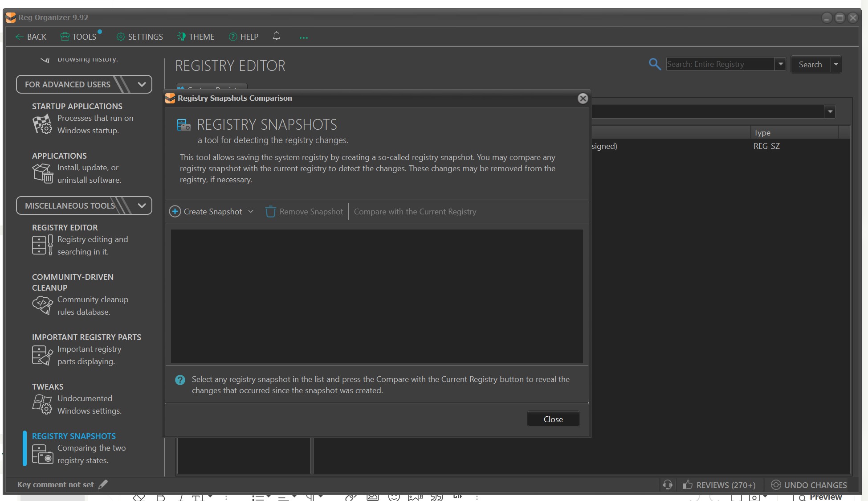Image resolution: width=868 pixels, height=501 pixels.
Task: Open the TOOLS menu
Action: pos(79,37)
